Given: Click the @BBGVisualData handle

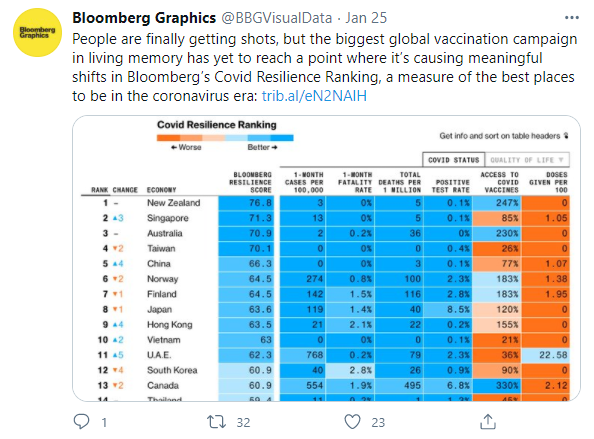Looking at the screenshot, I should pos(277,18).
